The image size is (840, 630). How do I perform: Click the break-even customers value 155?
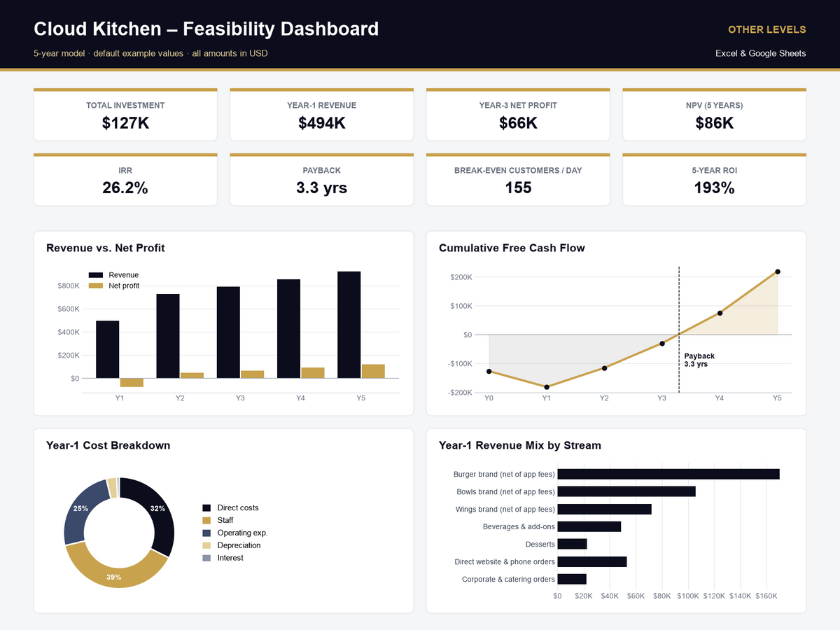coord(518,188)
